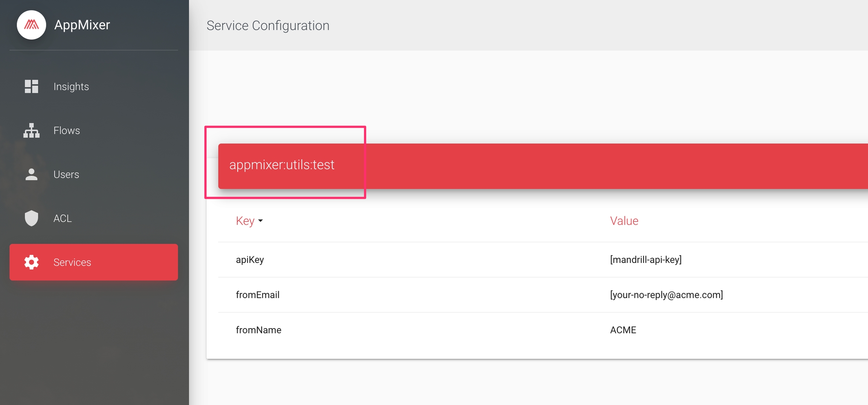Click the appmixer:utils:test service title
This screenshot has width=868, height=405.
pos(282,165)
